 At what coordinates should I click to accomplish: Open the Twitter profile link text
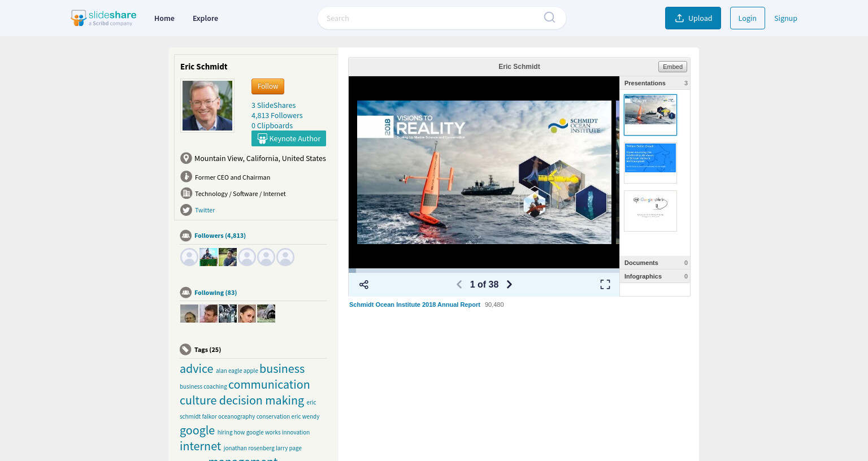pyautogui.click(x=205, y=210)
